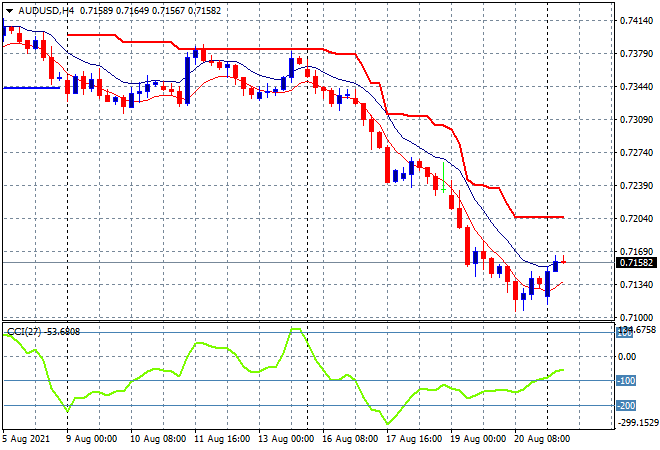Click the 0.73440 price axis label
The image size is (660, 450).
(x=636, y=86)
